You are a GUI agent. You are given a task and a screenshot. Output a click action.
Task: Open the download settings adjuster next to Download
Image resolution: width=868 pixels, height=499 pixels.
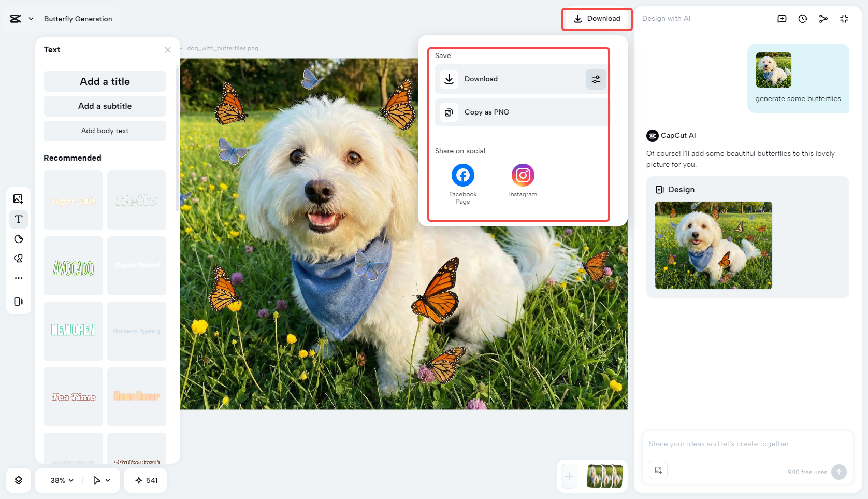coord(596,79)
